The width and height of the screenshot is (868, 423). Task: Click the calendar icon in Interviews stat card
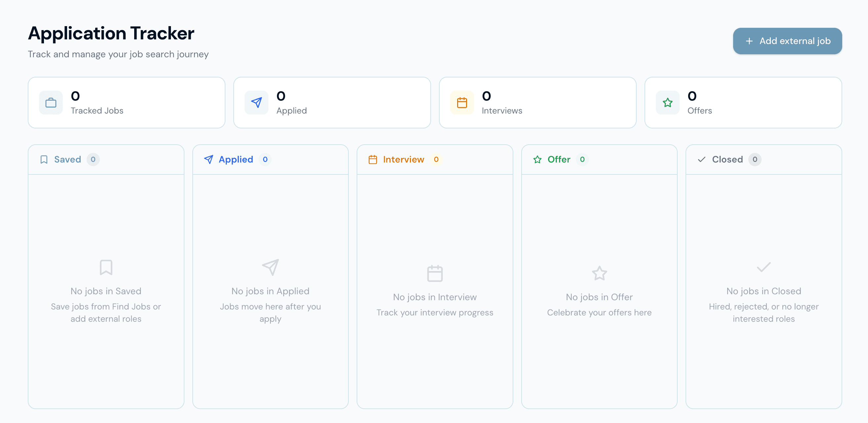point(462,103)
